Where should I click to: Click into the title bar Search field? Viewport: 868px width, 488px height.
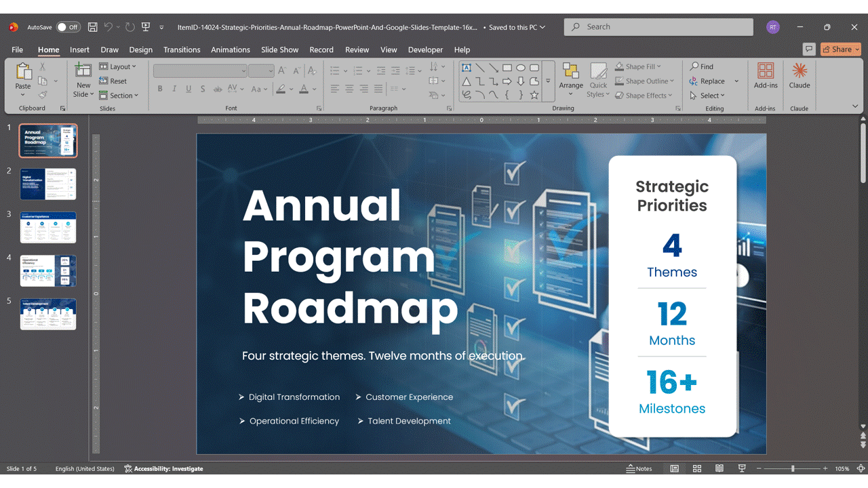tap(658, 27)
